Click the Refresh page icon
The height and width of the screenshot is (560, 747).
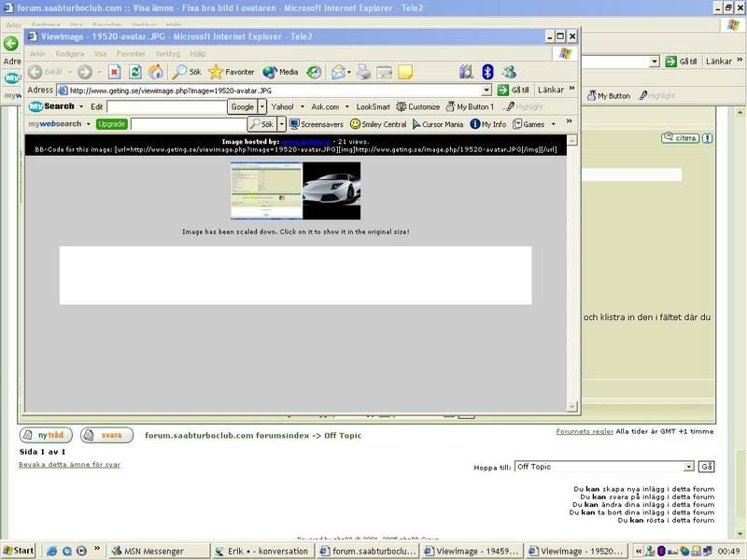pyautogui.click(x=134, y=72)
